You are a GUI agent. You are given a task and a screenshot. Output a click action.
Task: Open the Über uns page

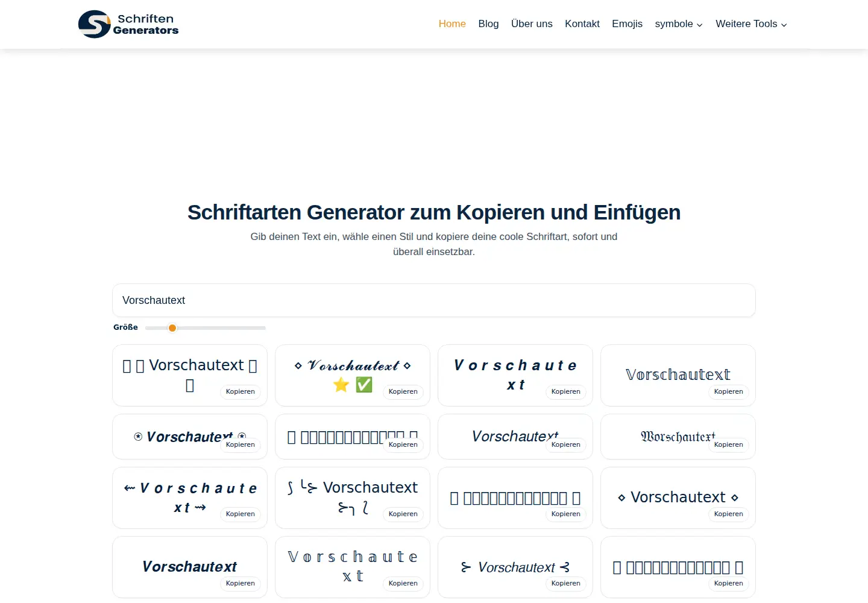(532, 24)
